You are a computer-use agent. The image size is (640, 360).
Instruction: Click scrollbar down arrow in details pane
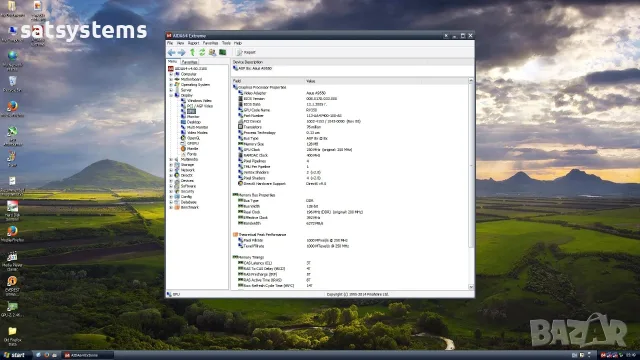471,287
